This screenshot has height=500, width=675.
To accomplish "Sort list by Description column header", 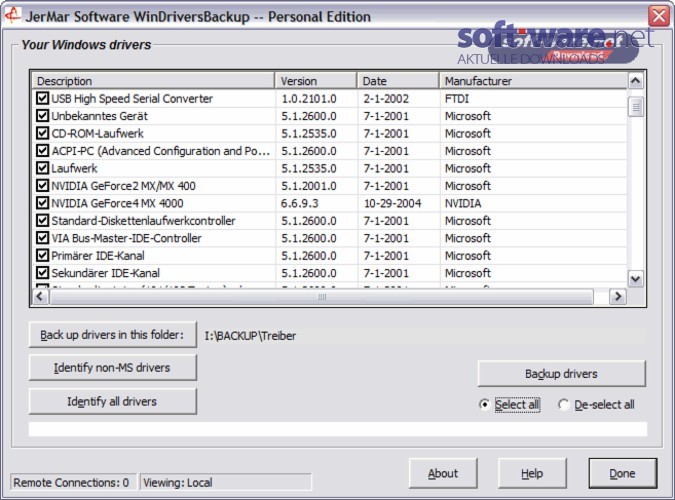I will 153,81.
